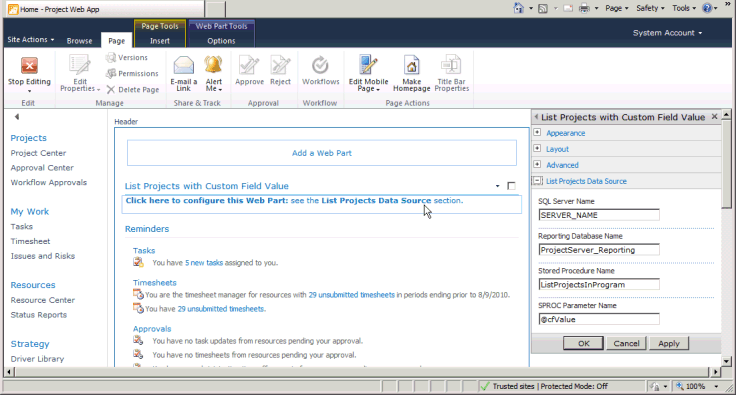The width and height of the screenshot is (736, 395).
Task: Click the zoom level magnifier icon
Action: pyautogui.click(x=680, y=386)
